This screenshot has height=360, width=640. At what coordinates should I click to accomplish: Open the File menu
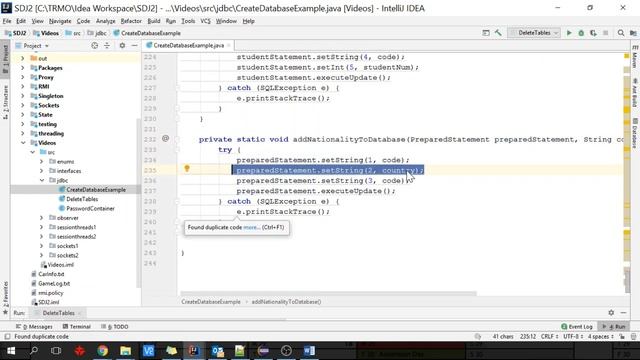(7, 21)
